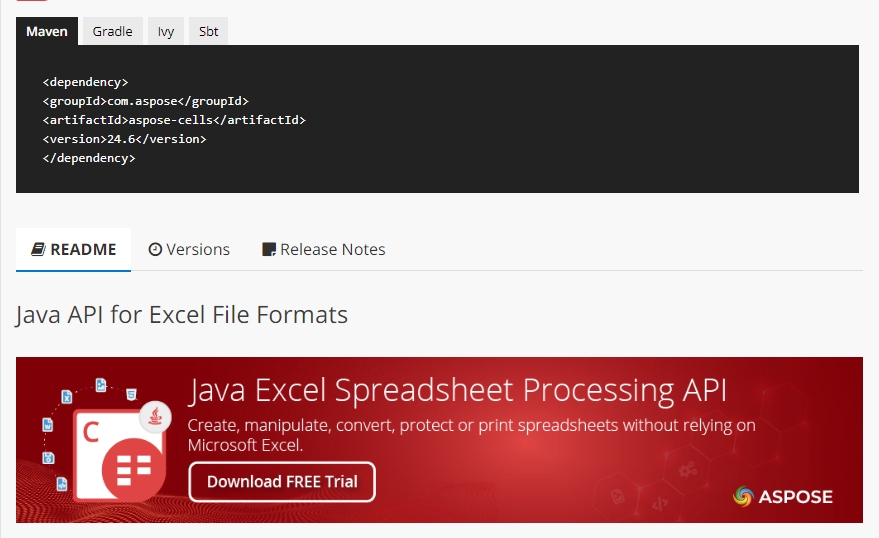This screenshot has height=538, width=879.
Task: Click the ASPOSE swirl logo in banner
Action: click(743, 496)
